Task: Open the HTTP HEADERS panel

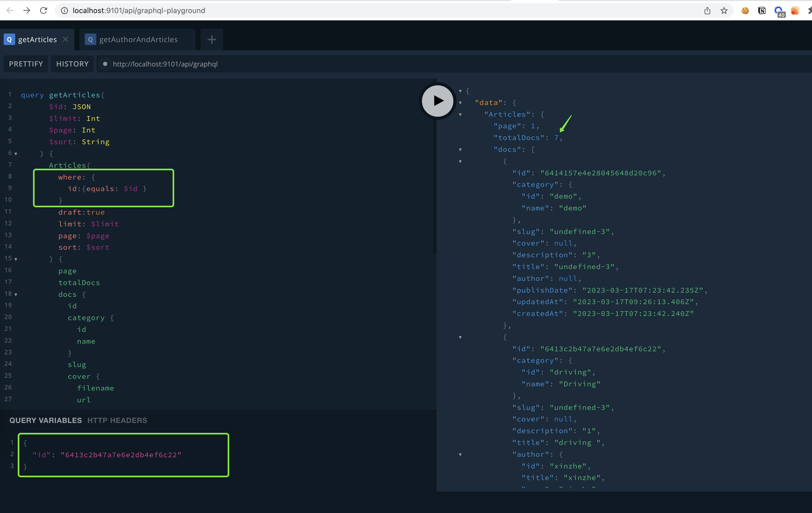Action: 117,420
